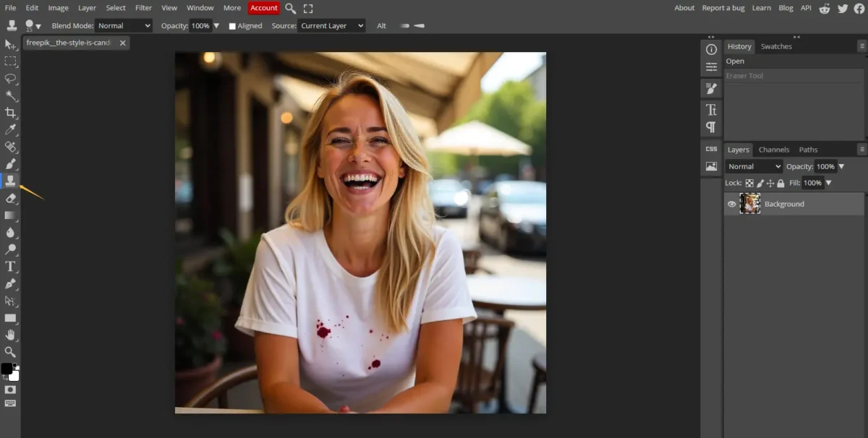Toggle lock all padlock icon
The image size is (868, 438).
(780, 184)
